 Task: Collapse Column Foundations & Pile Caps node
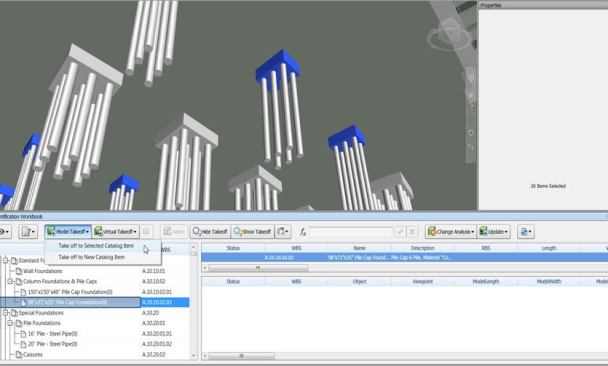tap(10, 281)
